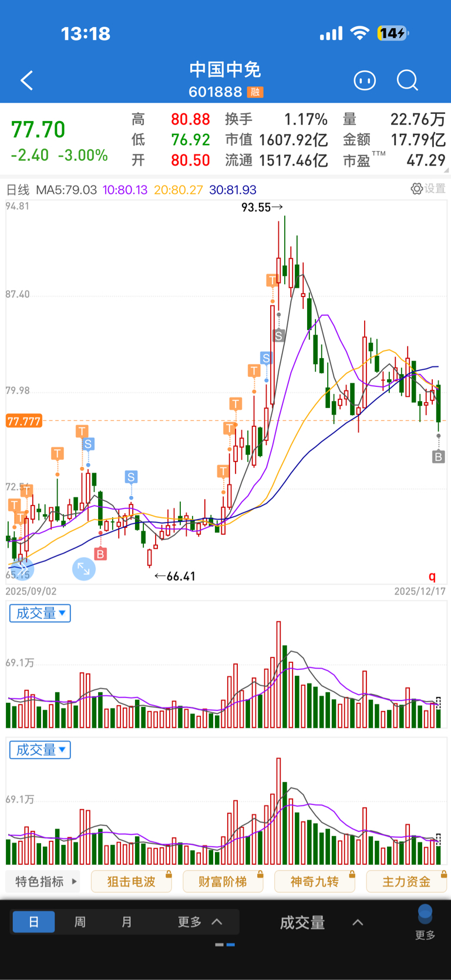451x980 pixels.
Task: Tap the S marker above 72.5 level
Action: click(131, 477)
